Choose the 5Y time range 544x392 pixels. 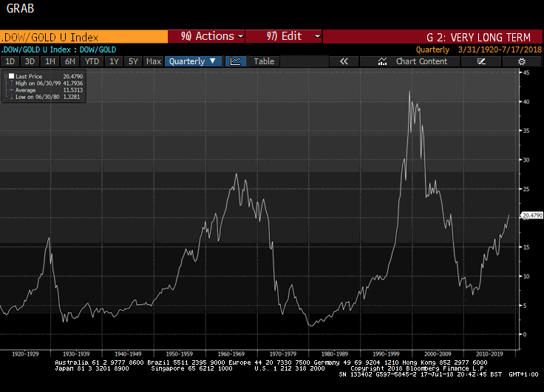point(133,61)
